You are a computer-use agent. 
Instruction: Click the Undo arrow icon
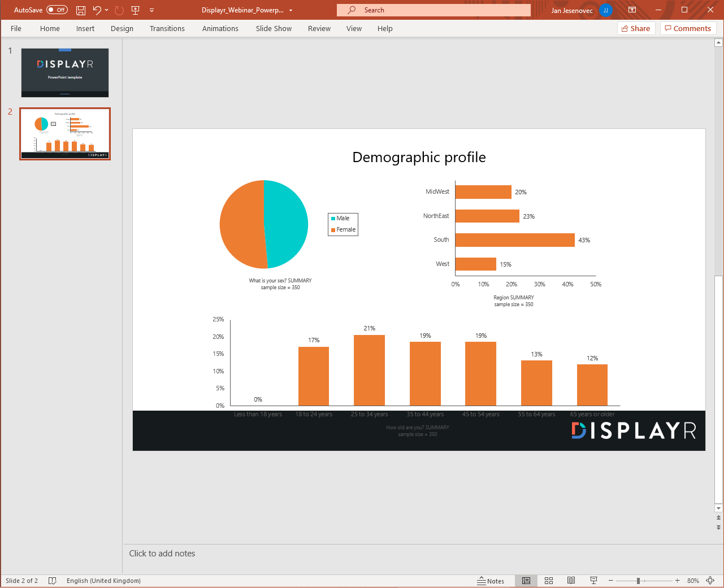pyautogui.click(x=97, y=10)
